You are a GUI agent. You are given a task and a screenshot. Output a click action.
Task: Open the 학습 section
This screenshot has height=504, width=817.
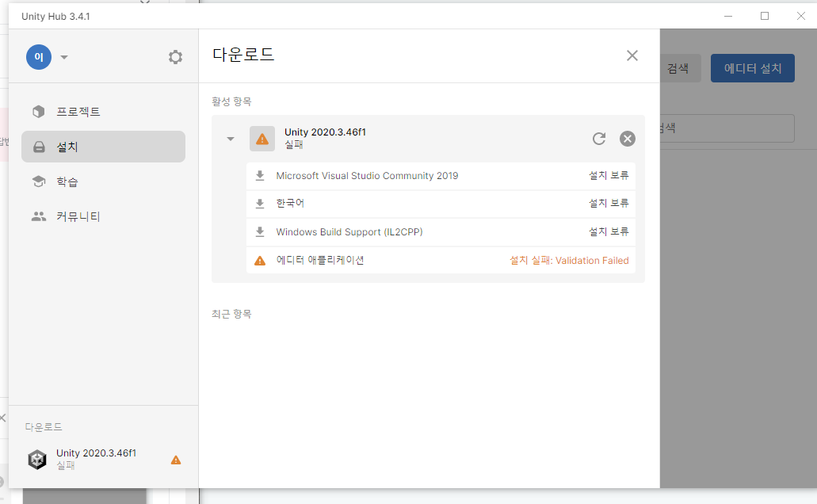coord(103,181)
